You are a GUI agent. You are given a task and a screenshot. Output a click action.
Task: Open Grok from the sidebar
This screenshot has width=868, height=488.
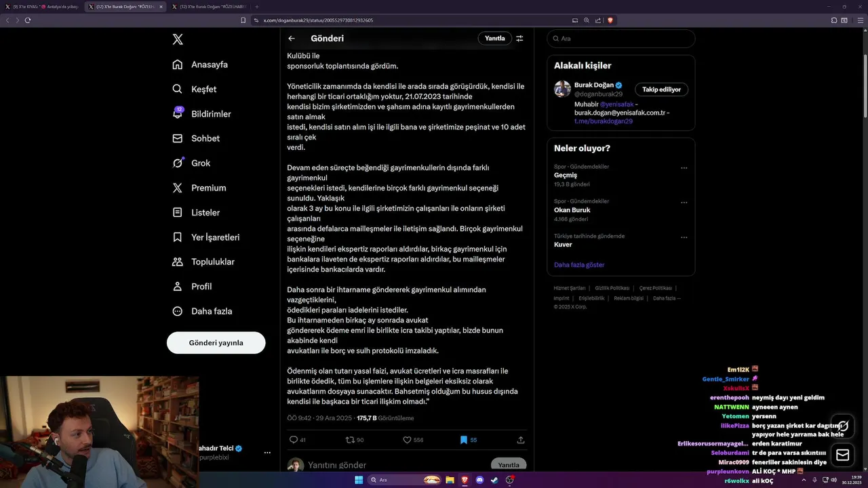191,163
